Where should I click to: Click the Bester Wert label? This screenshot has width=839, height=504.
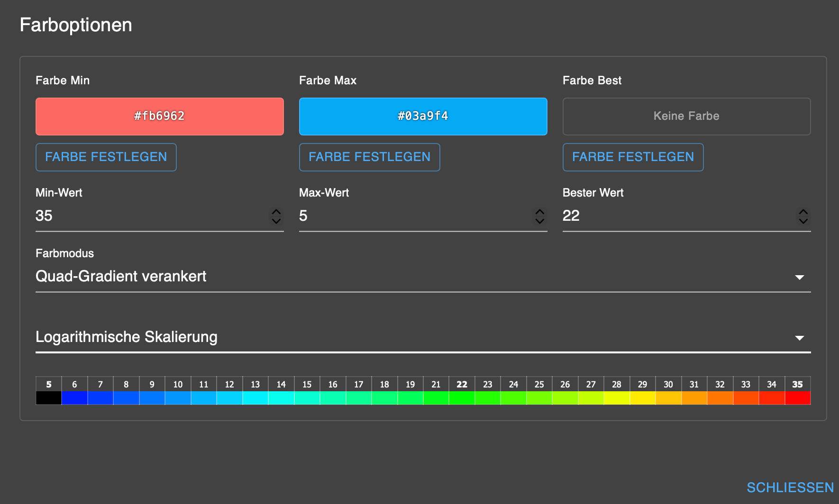pos(593,193)
